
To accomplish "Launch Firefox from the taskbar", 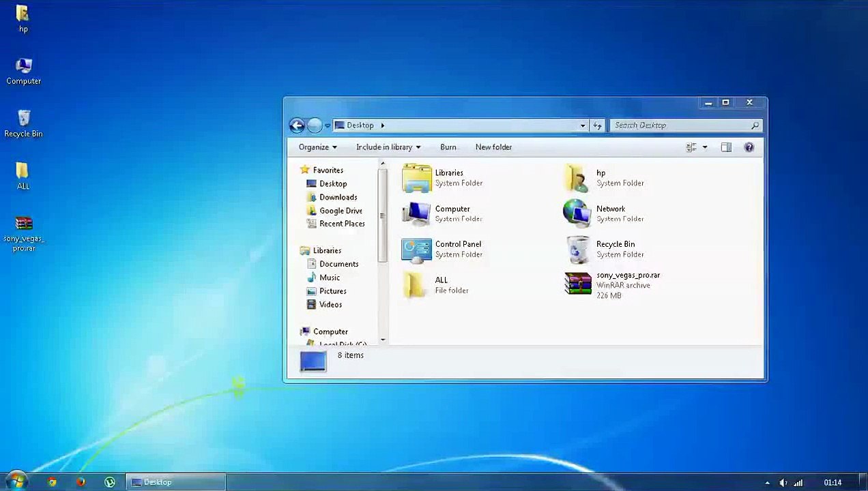I will pos(81,482).
